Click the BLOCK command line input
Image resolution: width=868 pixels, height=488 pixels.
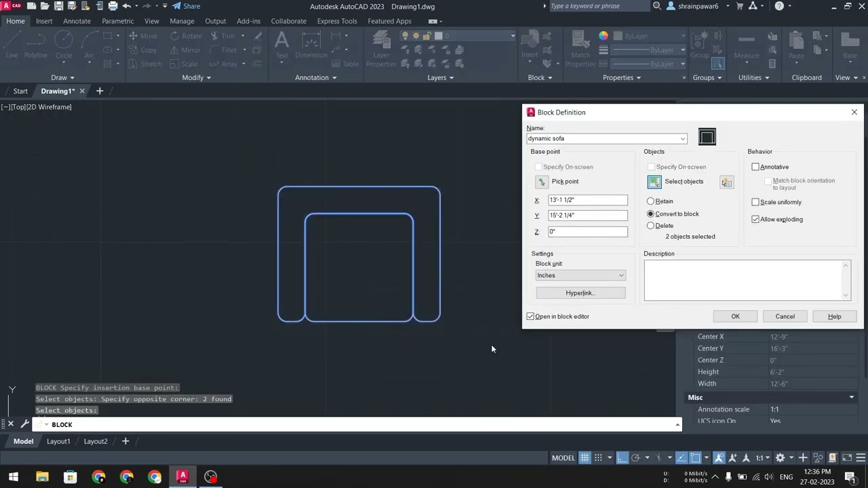(x=356, y=424)
